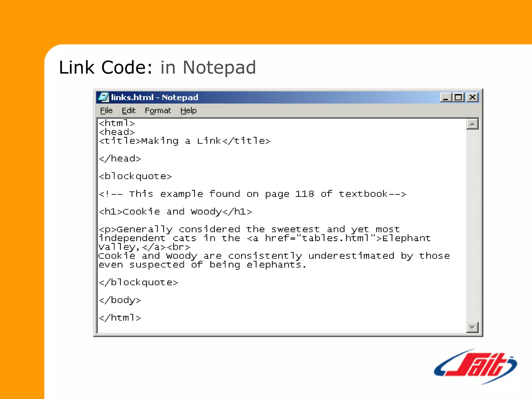Click the </blockquote> closing tag line
Image resolution: width=532 pixels, height=399 pixels.
tap(138, 282)
